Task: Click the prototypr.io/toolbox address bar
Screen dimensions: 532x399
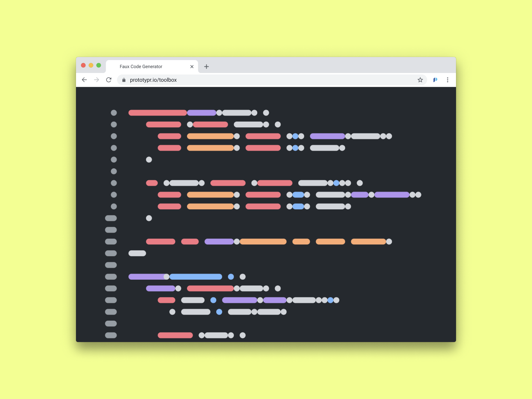Action: pos(272,80)
